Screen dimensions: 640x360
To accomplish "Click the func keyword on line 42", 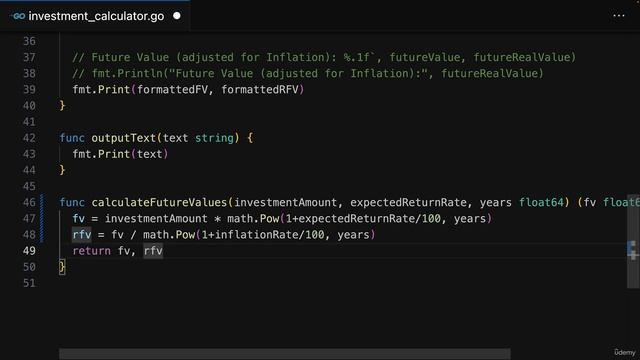I will coord(72,138).
